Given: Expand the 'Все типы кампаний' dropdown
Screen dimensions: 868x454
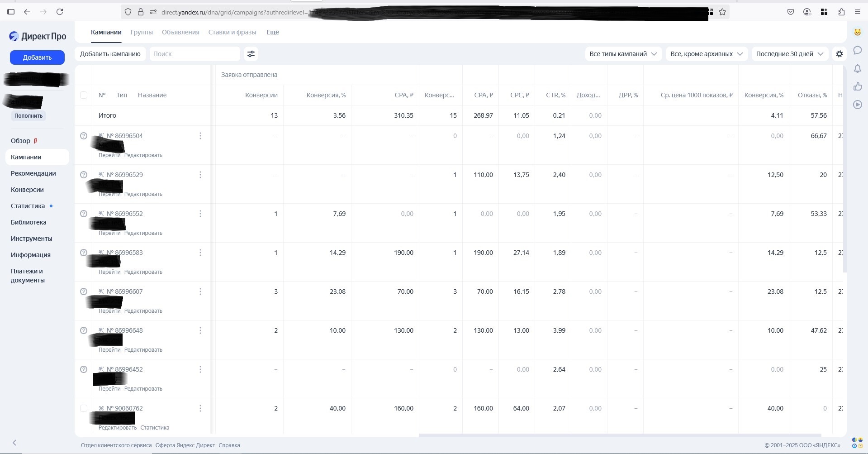Looking at the screenshot, I should [623, 54].
